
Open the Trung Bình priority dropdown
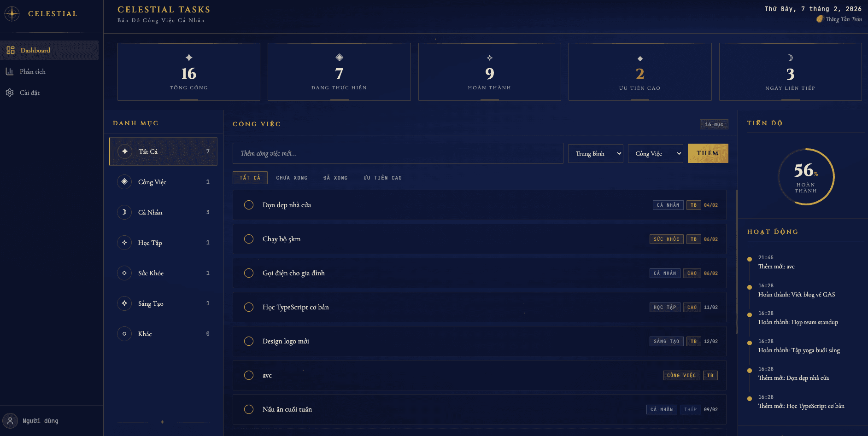click(x=595, y=153)
